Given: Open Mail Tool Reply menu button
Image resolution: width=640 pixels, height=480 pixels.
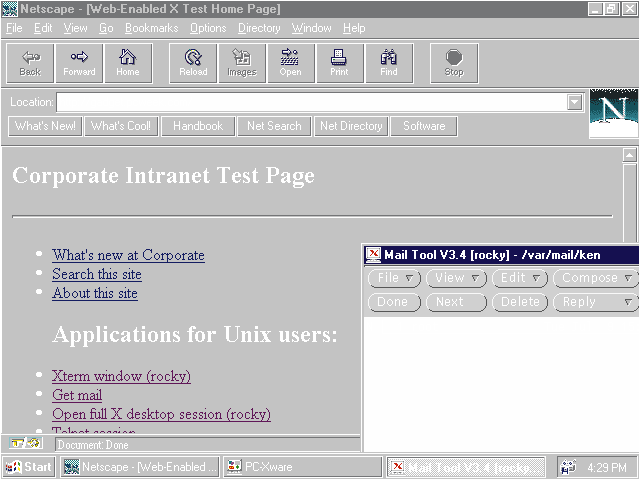Looking at the screenshot, I should click(x=596, y=302).
